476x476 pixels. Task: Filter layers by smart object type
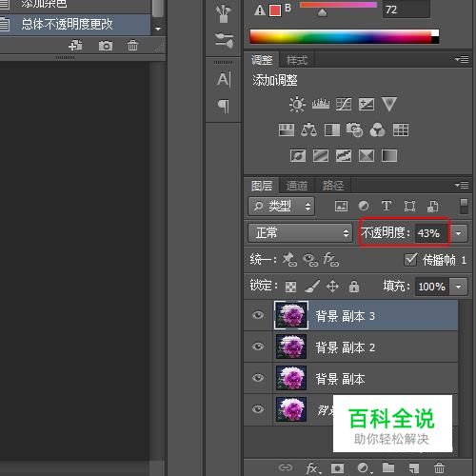[x=433, y=207]
